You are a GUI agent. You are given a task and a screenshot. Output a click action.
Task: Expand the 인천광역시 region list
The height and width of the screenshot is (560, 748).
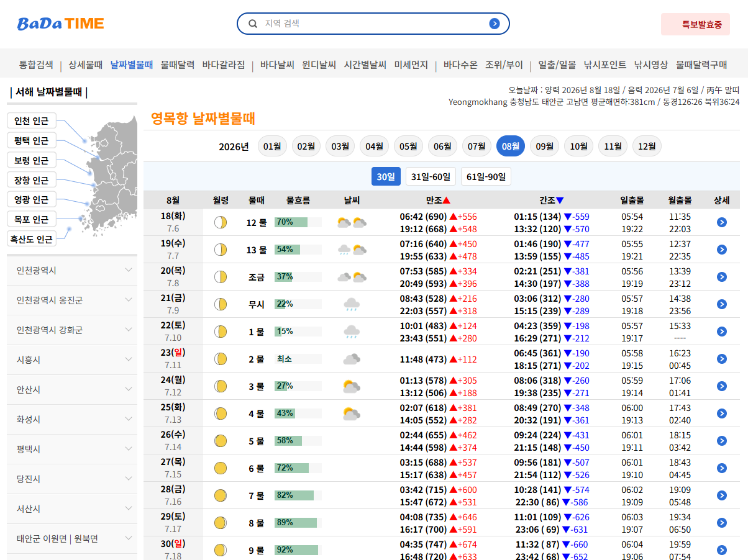(72, 271)
